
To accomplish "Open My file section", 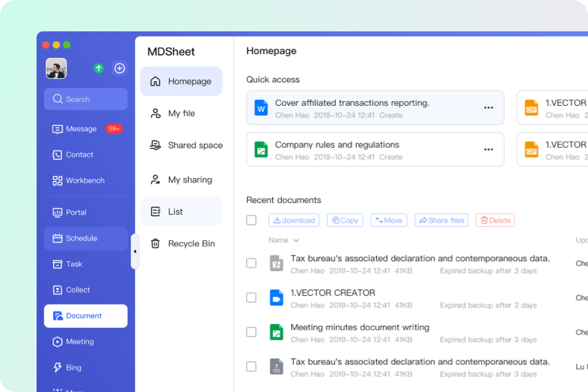I will pyautogui.click(x=181, y=113).
